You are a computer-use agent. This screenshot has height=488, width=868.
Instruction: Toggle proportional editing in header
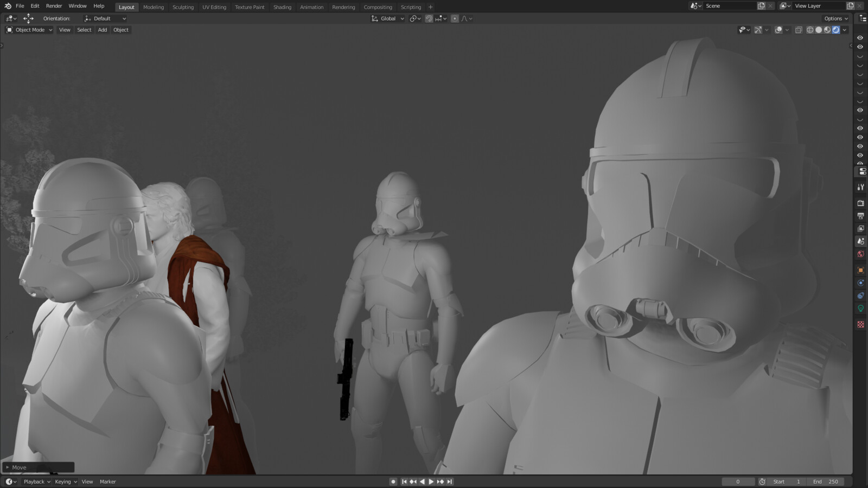point(455,18)
